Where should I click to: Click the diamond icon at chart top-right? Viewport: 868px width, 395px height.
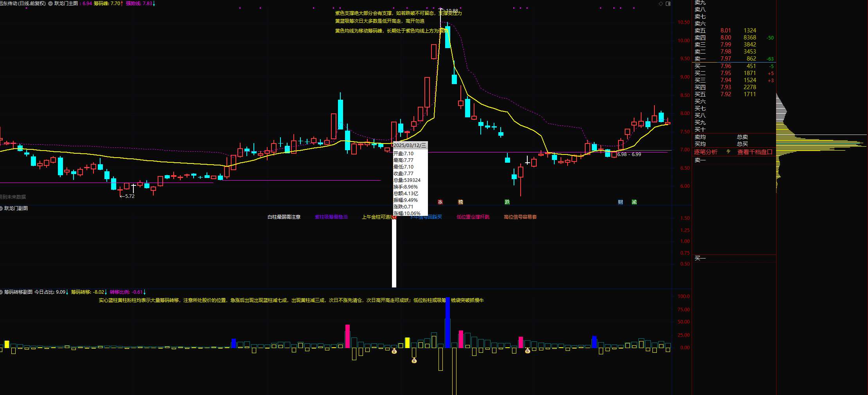661,4
